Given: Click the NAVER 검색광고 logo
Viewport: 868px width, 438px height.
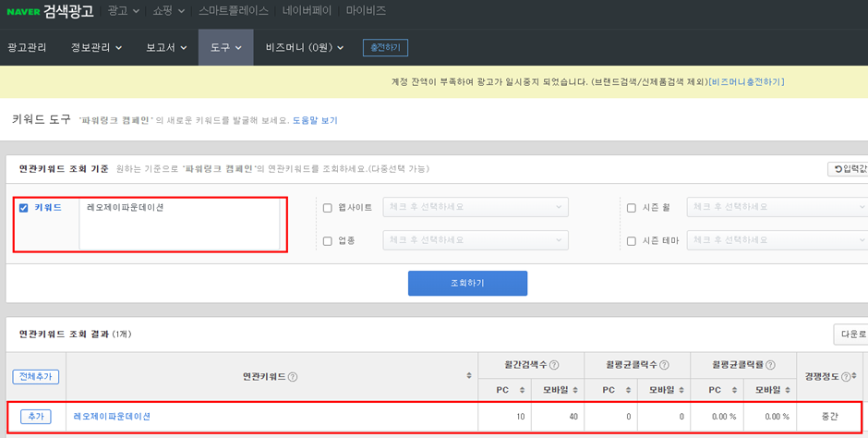Looking at the screenshot, I should pyautogui.click(x=51, y=11).
